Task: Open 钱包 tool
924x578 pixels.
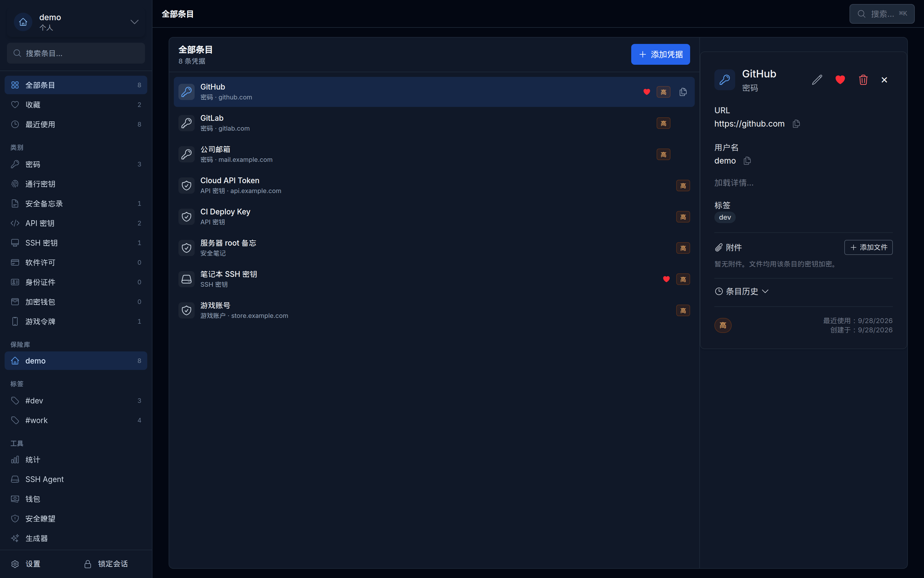Action: [x=76, y=499]
